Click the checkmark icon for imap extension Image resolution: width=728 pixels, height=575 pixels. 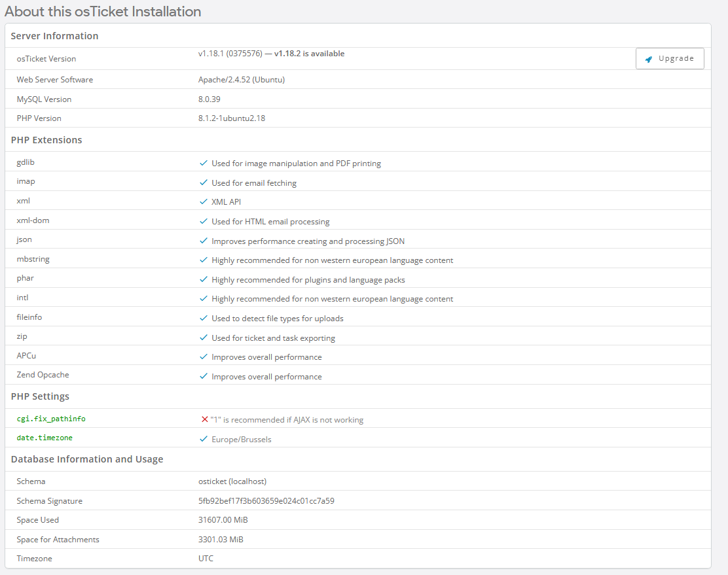pos(204,183)
